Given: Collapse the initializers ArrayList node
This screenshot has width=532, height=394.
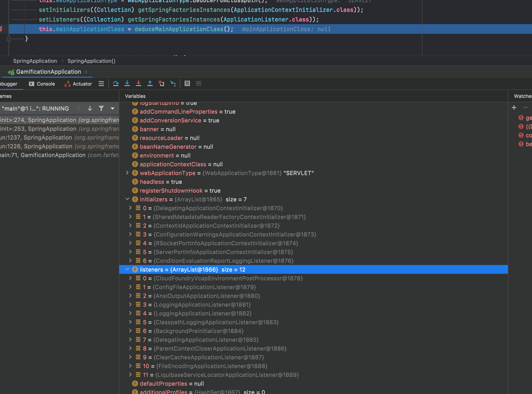Looking at the screenshot, I should [x=127, y=199].
